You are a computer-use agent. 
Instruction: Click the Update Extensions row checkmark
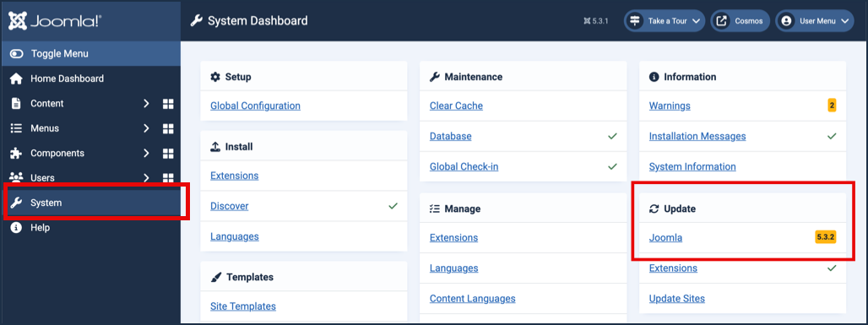point(832,268)
